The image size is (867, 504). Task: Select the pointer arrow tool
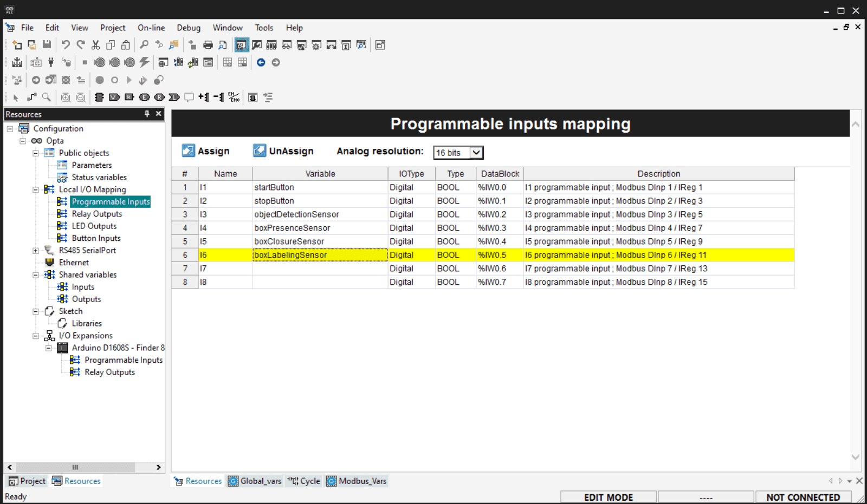click(16, 97)
